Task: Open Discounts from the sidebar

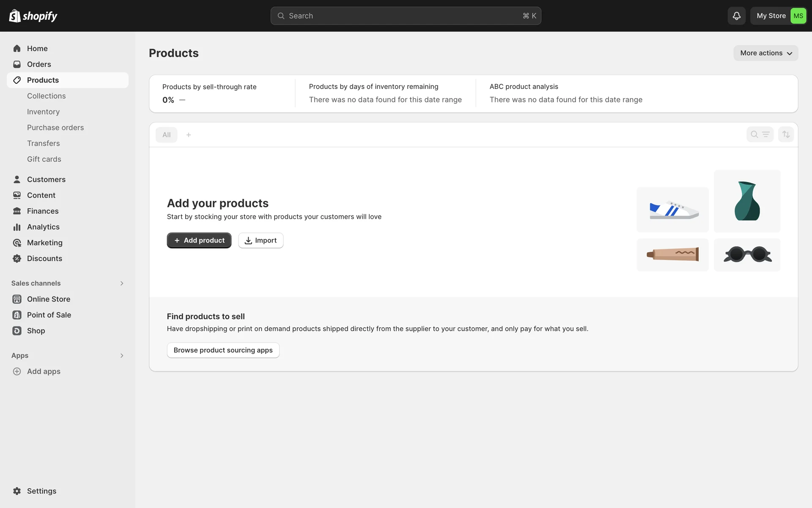Action: (44, 259)
